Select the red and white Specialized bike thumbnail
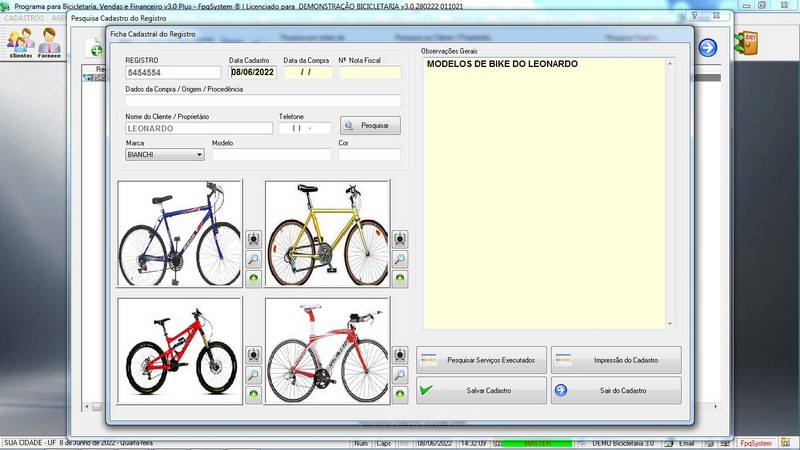Screen dimensions: 800x450 pos(327,351)
